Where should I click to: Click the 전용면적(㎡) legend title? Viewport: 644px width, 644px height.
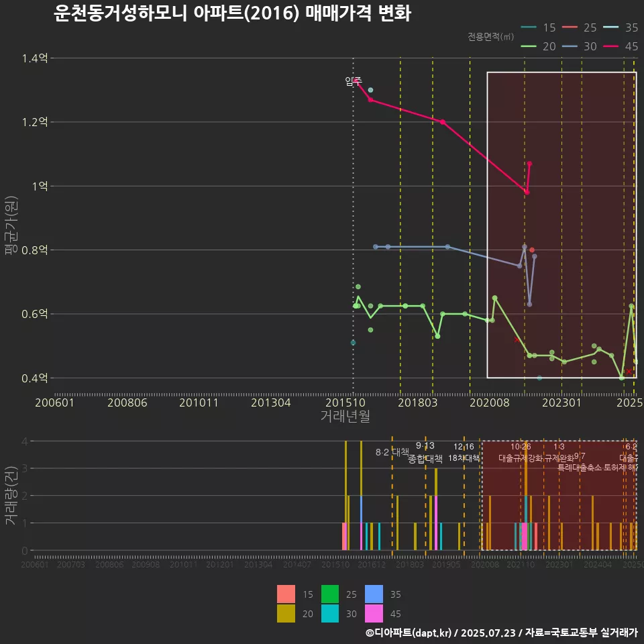pyautogui.click(x=491, y=36)
